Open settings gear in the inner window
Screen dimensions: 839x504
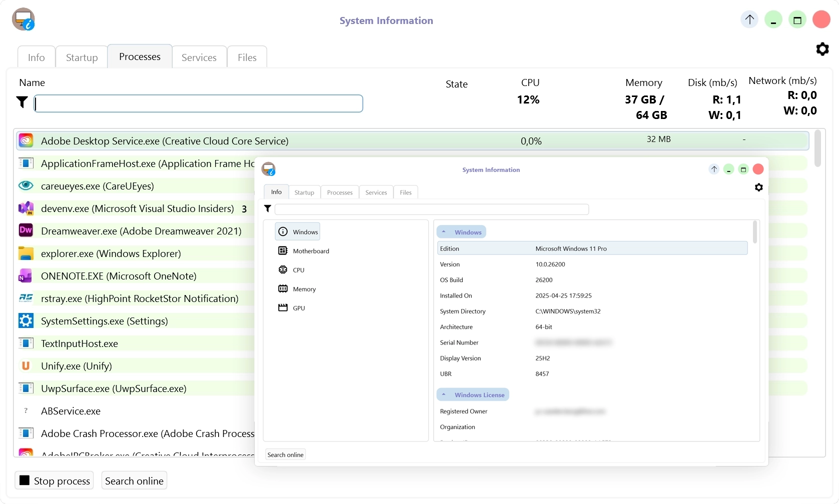coord(759,187)
